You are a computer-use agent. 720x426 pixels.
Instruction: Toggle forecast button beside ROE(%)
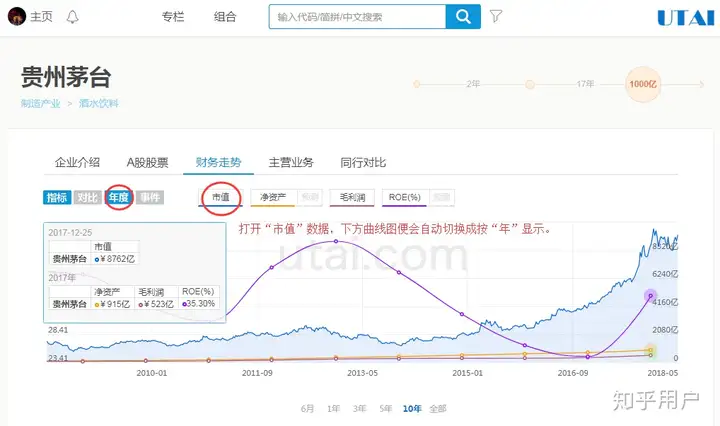(x=442, y=197)
